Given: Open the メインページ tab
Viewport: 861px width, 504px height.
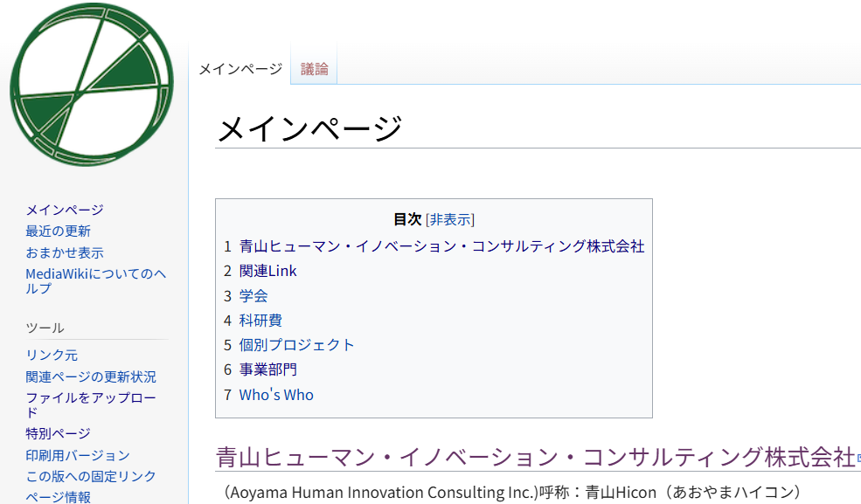Looking at the screenshot, I should click(x=240, y=69).
